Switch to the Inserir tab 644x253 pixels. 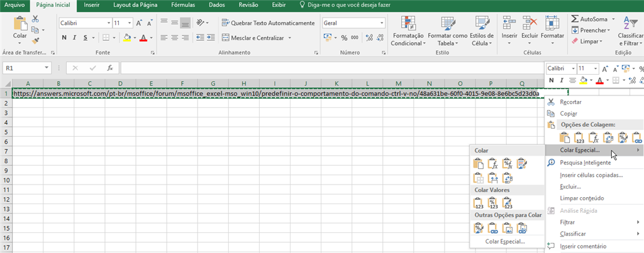coord(91,5)
